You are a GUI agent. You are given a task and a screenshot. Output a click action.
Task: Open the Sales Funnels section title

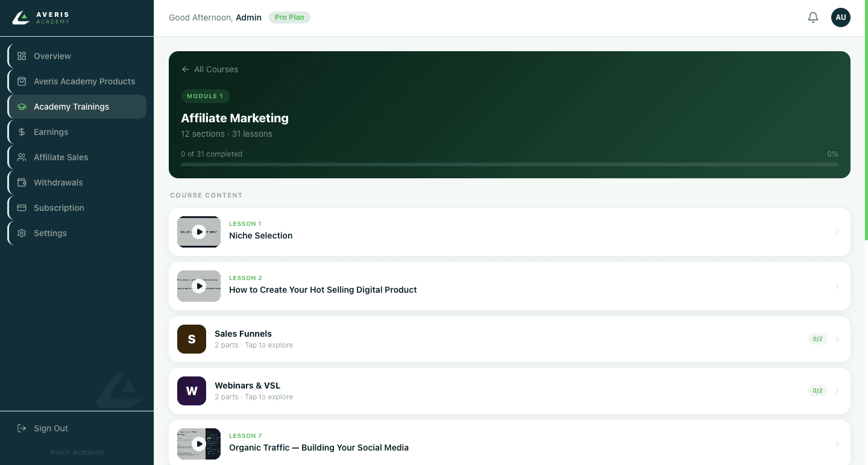[243, 334]
